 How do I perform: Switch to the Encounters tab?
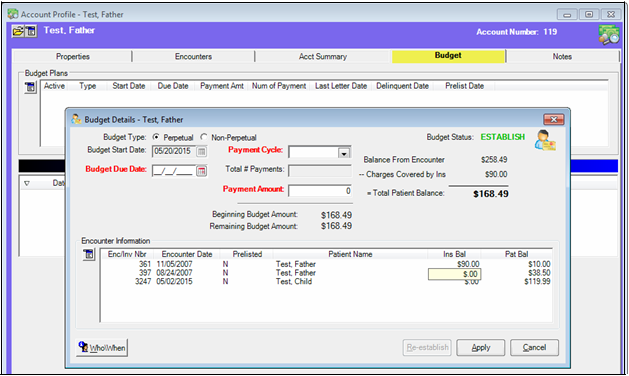tap(193, 57)
